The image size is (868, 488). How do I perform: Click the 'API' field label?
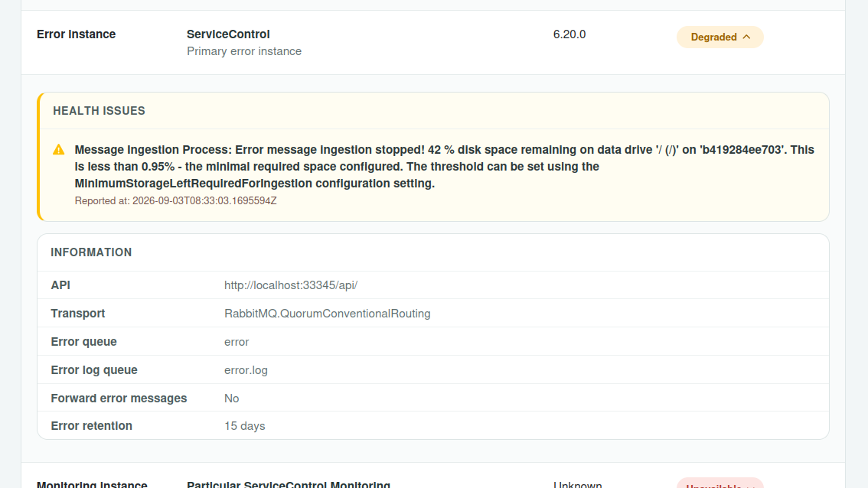pos(60,285)
